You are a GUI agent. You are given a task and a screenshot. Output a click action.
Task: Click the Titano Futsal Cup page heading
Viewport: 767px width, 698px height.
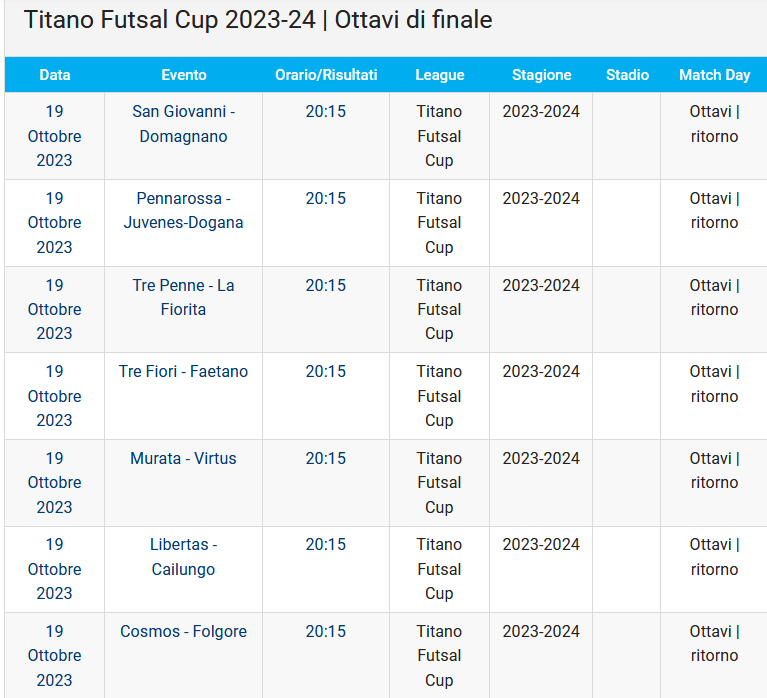tap(258, 20)
